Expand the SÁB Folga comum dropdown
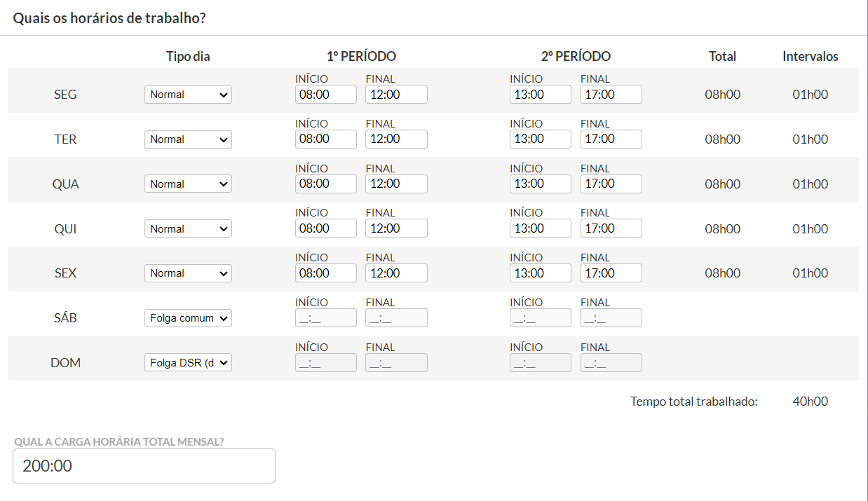This screenshot has height=501, width=868. pos(188,318)
